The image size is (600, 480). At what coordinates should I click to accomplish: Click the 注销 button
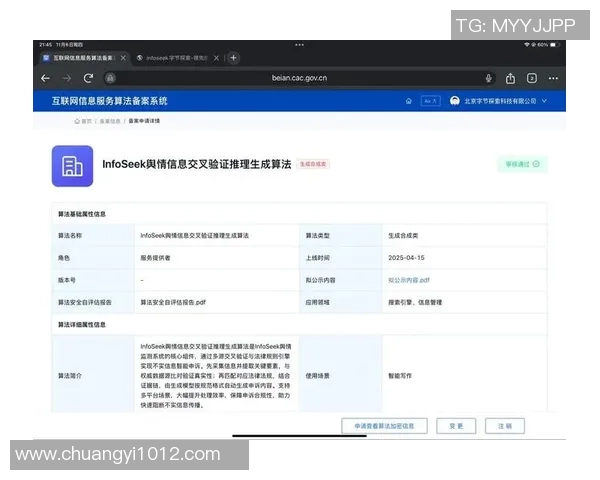(x=505, y=426)
